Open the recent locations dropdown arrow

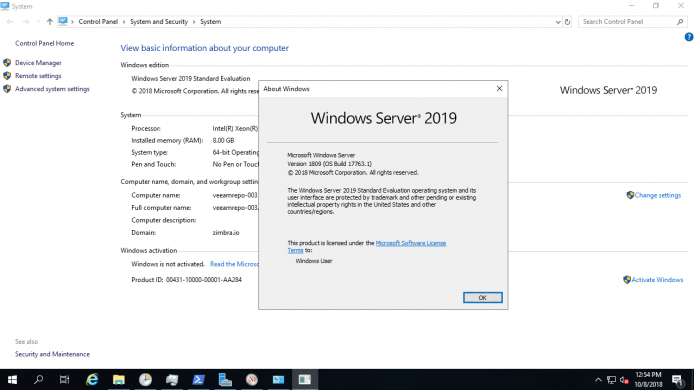click(x=38, y=22)
